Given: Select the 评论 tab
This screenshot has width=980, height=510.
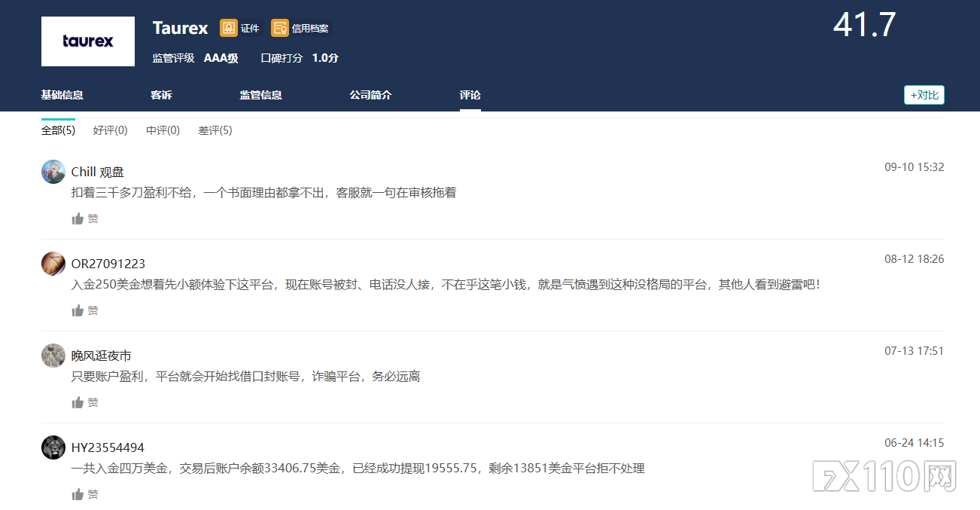Looking at the screenshot, I should [470, 95].
